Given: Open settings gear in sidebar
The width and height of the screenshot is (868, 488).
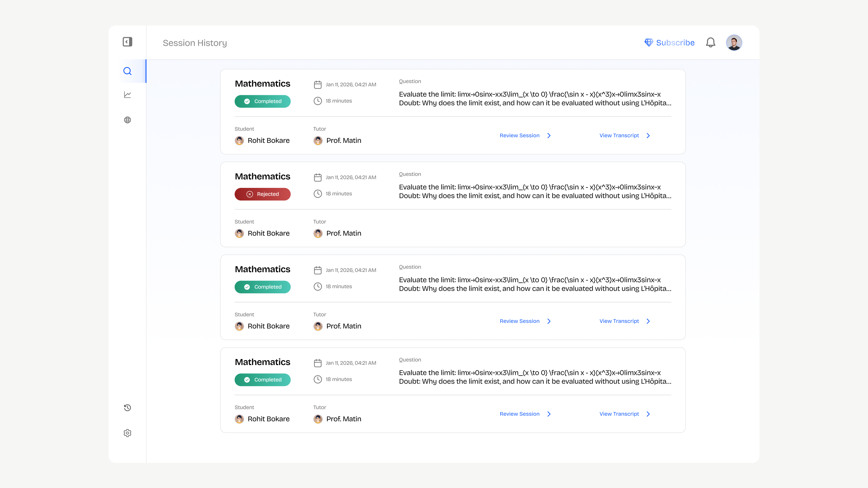Looking at the screenshot, I should pos(127,433).
